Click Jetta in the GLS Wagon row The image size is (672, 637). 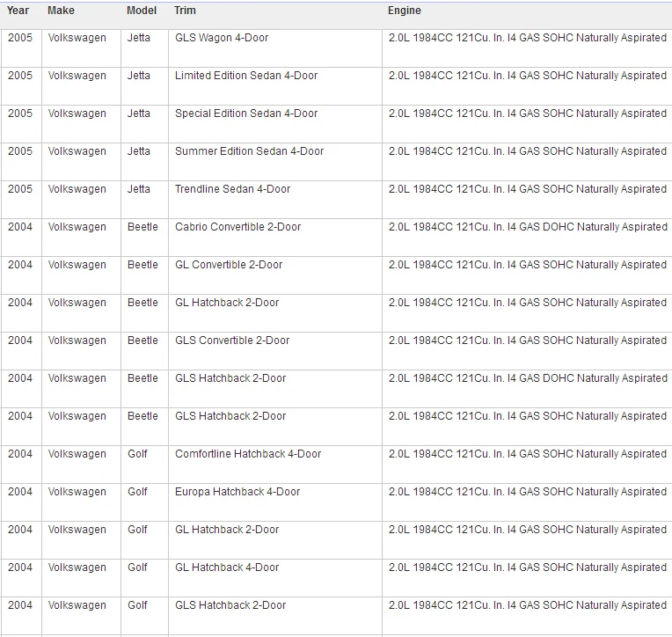[x=139, y=38]
